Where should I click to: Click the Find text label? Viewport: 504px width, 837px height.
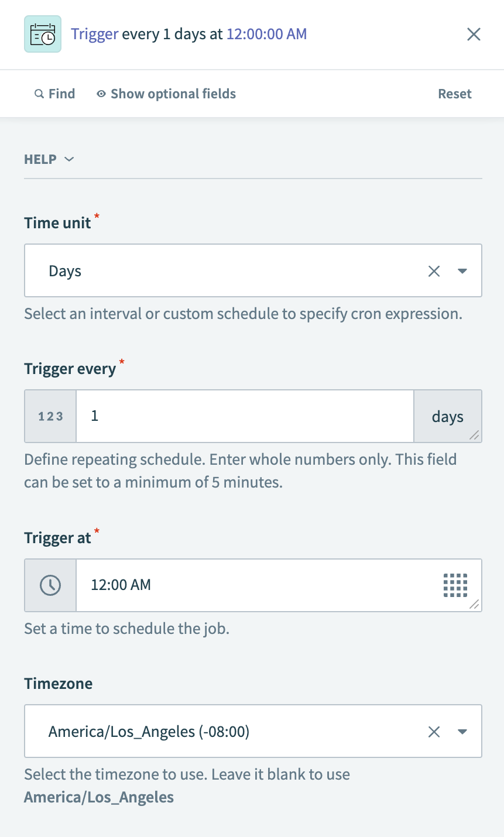pyautogui.click(x=60, y=94)
